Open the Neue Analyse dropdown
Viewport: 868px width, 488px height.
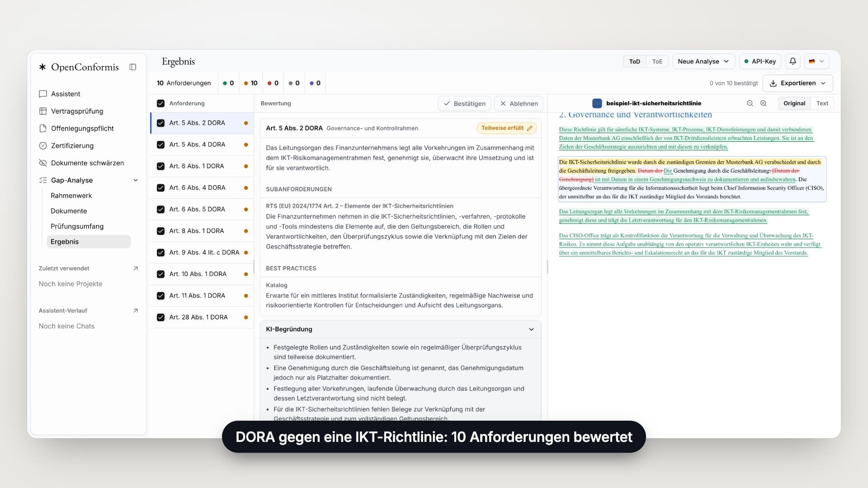[703, 61]
